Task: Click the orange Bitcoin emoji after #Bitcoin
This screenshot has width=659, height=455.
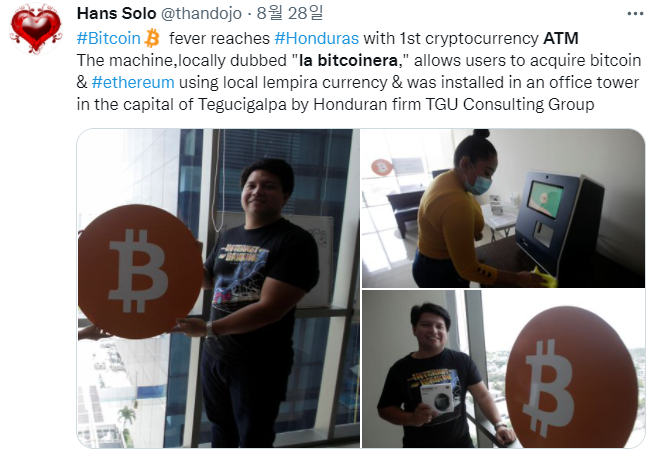Action: (152, 38)
